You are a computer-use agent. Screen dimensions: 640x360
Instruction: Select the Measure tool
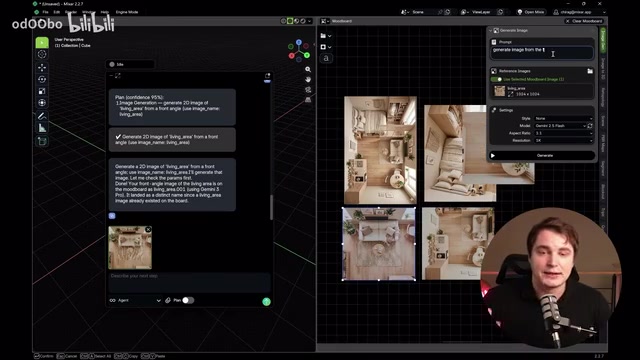(x=42, y=128)
